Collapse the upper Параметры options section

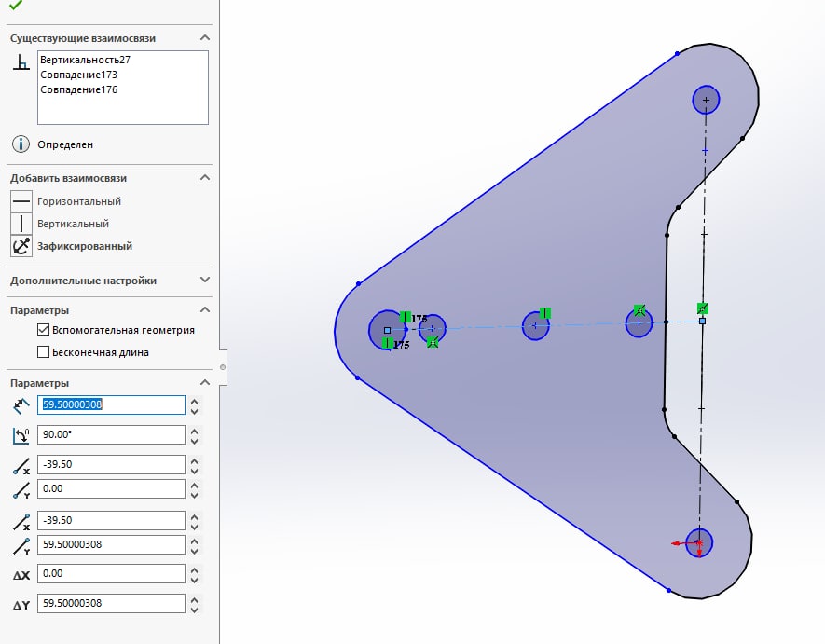pyautogui.click(x=205, y=310)
